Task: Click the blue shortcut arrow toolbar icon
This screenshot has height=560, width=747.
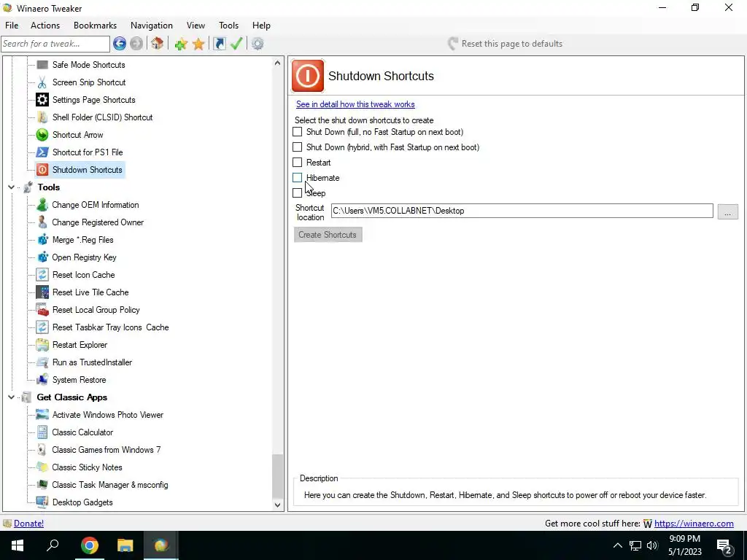Action: [219, 44]
